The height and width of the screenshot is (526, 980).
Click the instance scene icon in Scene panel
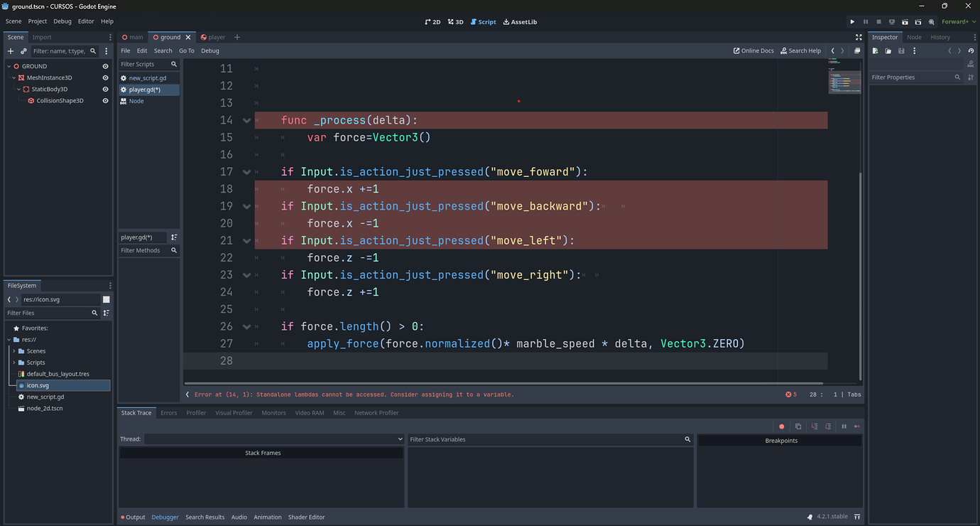click(23, 50)
